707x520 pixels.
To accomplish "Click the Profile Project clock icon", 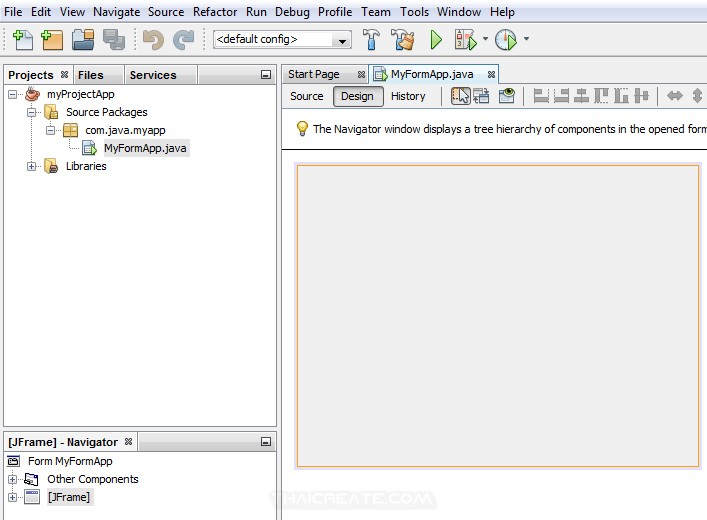I will pos(505,40).
